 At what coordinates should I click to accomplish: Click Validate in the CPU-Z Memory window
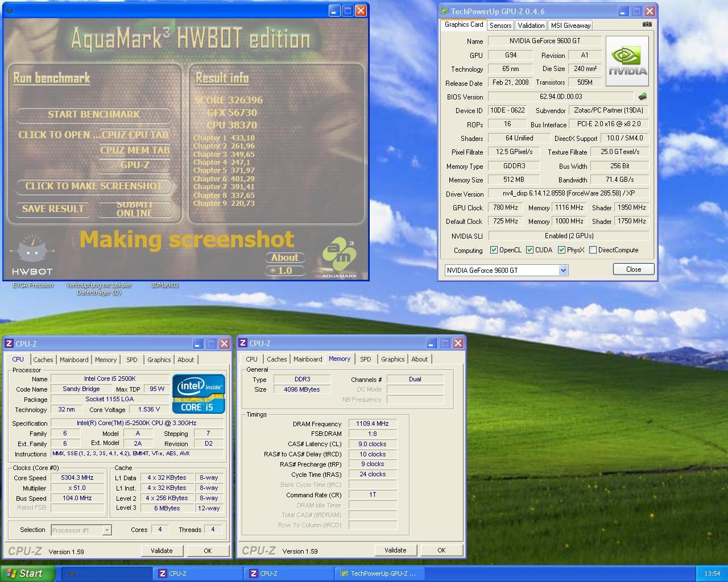[395, 550]
